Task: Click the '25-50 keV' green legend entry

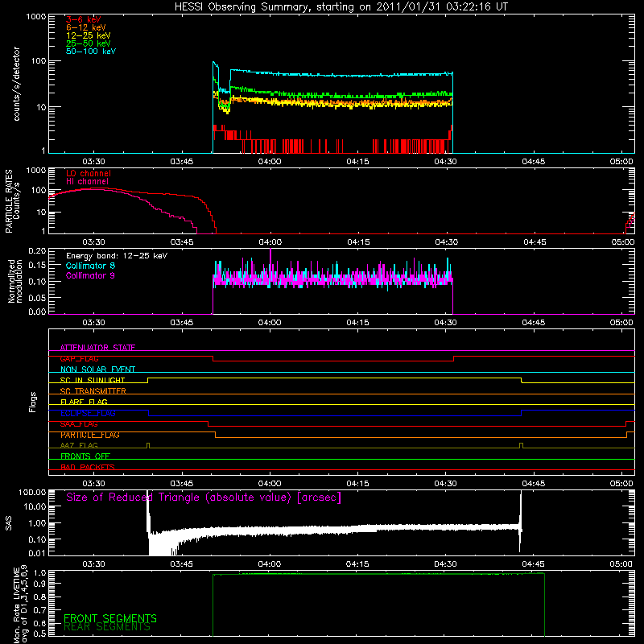Action: [89, 43]
